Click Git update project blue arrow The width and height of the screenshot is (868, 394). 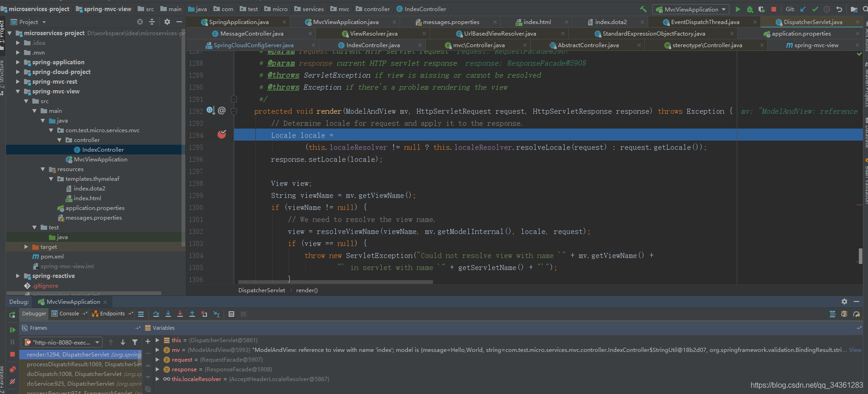803,9
